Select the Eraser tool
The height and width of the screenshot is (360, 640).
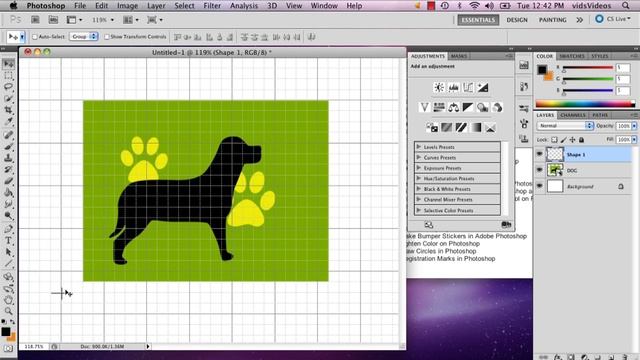(9, 181)
